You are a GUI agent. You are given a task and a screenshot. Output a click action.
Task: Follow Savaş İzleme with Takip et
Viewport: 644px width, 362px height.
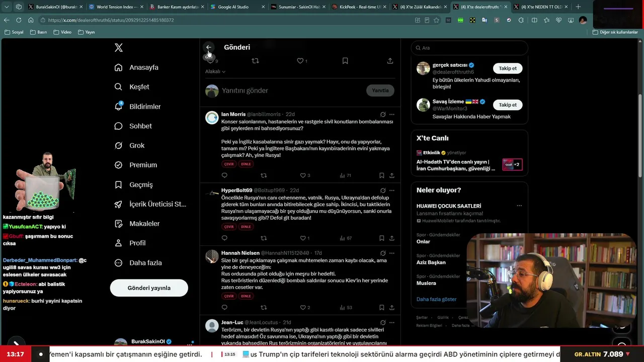point(508,105)
